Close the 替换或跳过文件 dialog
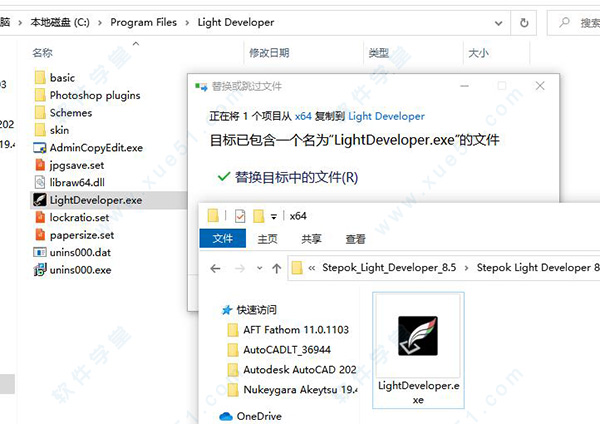The image size is (600, 424). tap(540, 86)
